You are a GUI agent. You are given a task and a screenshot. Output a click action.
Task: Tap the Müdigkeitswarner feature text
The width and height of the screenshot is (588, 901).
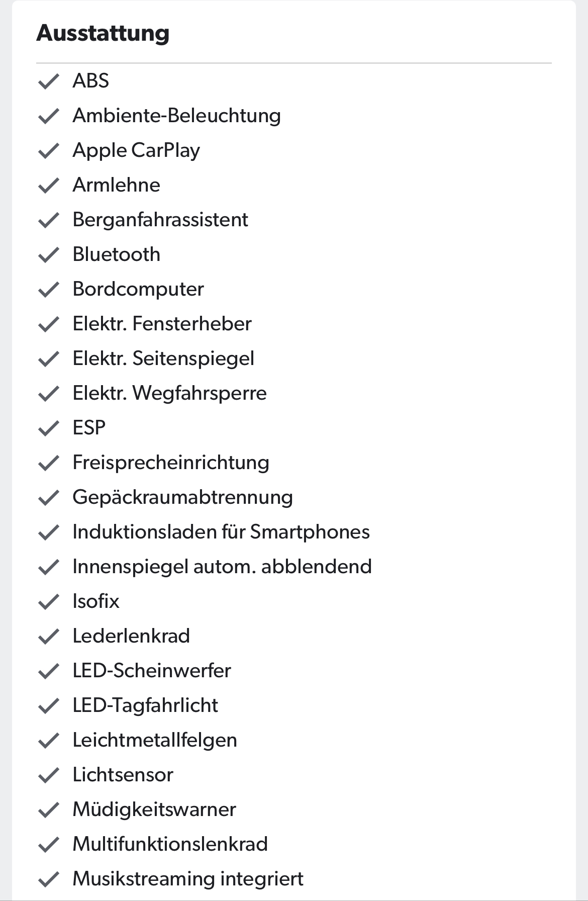click(x=154, y=809)
